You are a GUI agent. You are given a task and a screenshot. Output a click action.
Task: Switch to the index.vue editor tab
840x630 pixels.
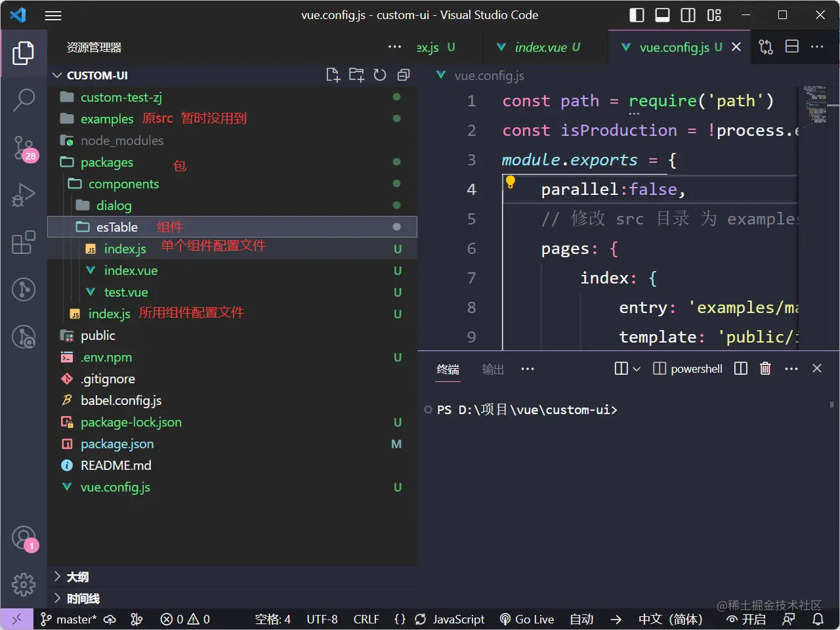tap(540, 47)
